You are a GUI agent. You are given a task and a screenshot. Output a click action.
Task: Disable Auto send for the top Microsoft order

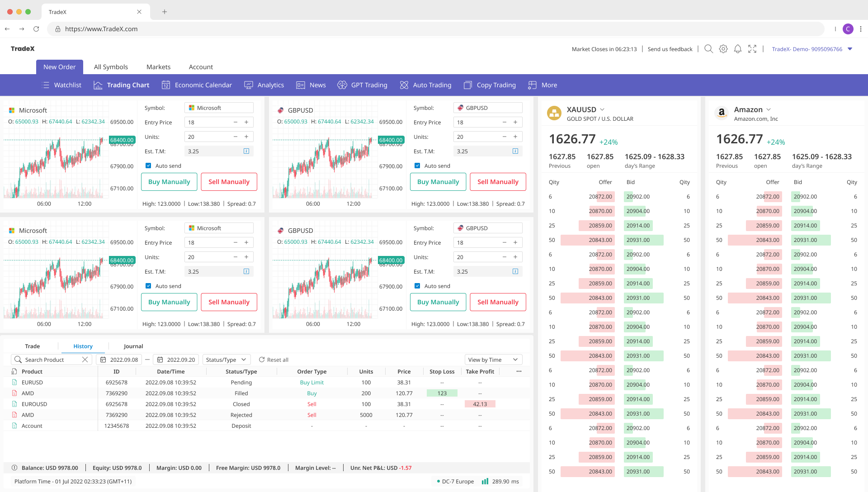click(x=148, y=166)
